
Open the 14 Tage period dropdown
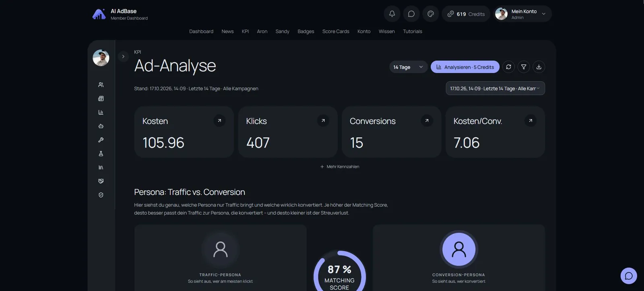pyautogui.click(x=408, y=67)
